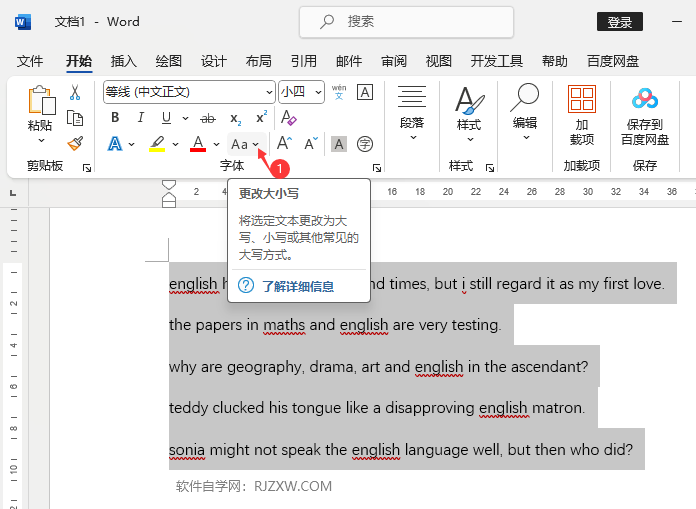Viewport: 696px width, 509px height.
Task: Switch to the 邮件 Mailings tab
Action: 349,61
